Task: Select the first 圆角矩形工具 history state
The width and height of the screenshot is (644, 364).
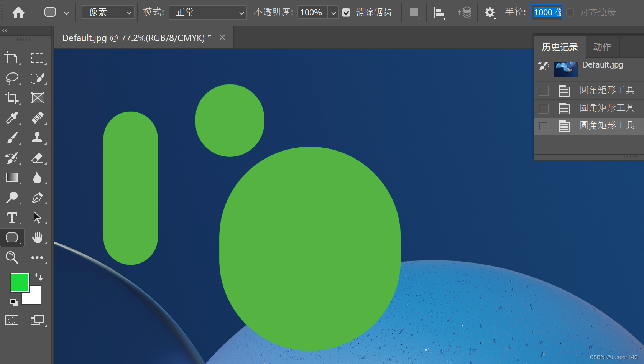Action: (589, 91)
